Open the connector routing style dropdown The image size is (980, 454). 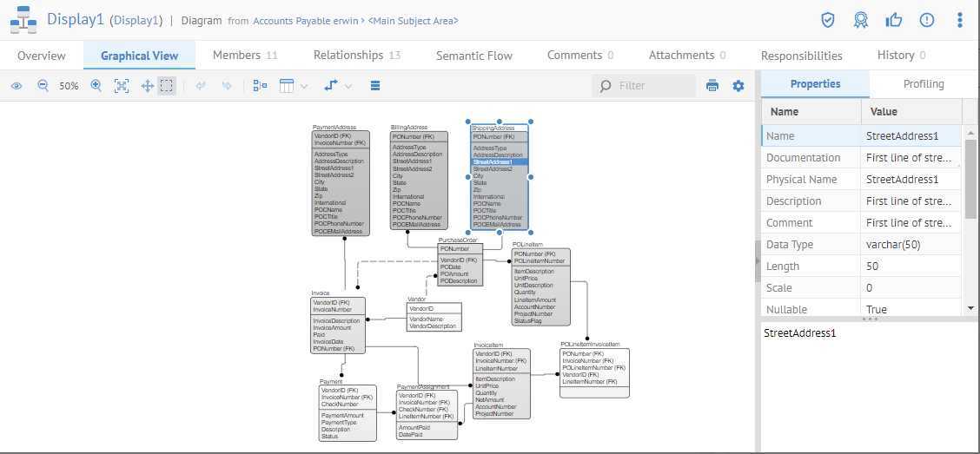337,86
